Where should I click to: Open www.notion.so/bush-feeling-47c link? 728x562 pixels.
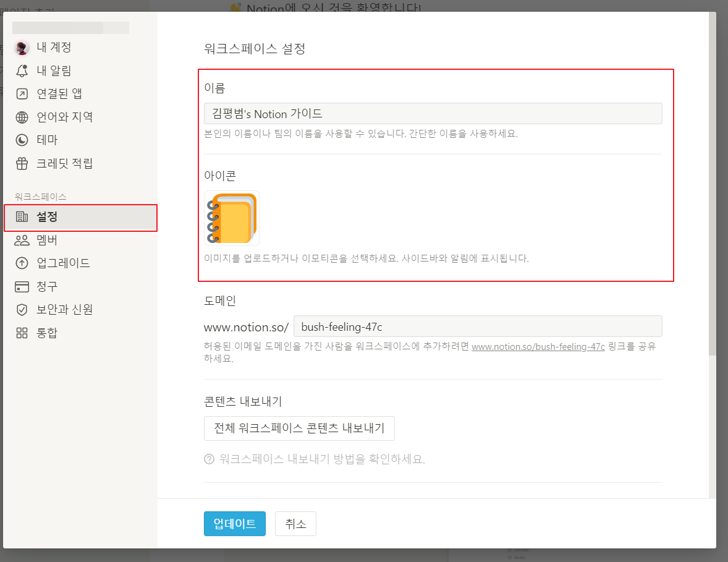tap(538, 347)
